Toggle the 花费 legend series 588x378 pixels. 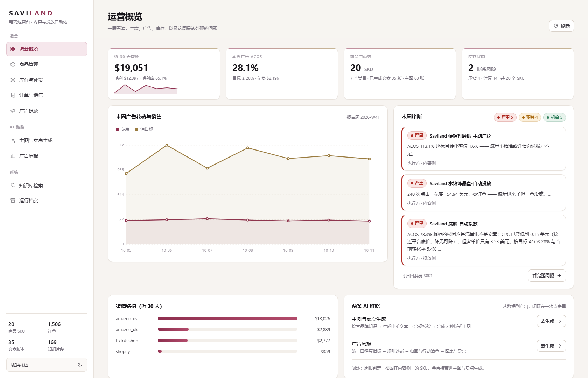(x=122, y=129)
